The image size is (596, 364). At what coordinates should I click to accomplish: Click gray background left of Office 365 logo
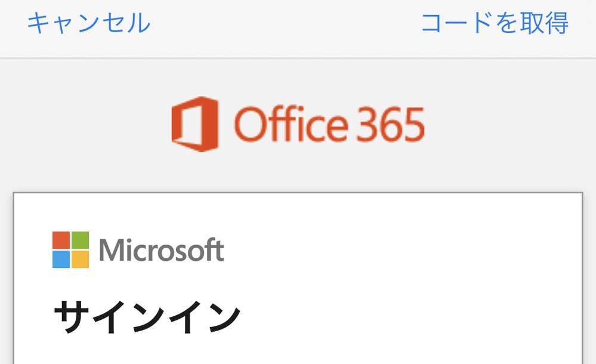pos(84,125)
